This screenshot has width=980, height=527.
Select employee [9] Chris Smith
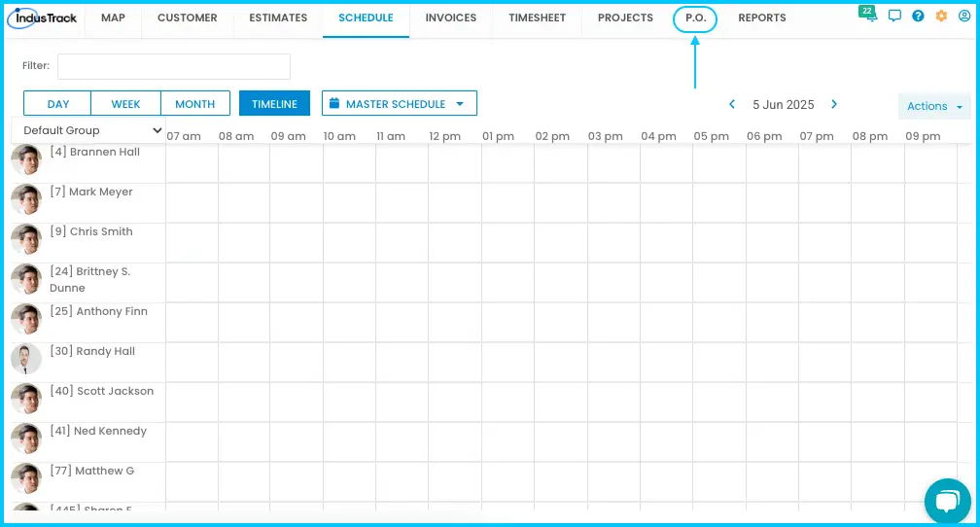[x=91, y=232]
